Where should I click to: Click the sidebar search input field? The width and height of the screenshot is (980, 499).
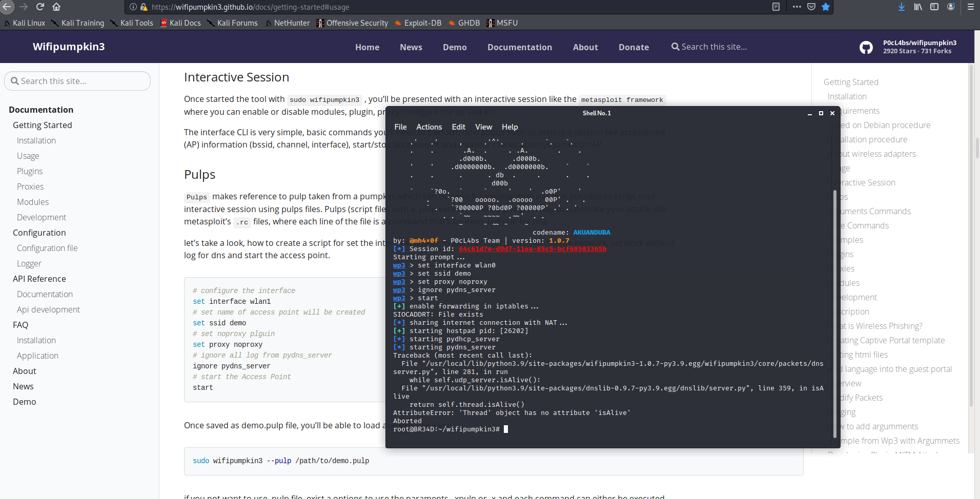point(77,81)
